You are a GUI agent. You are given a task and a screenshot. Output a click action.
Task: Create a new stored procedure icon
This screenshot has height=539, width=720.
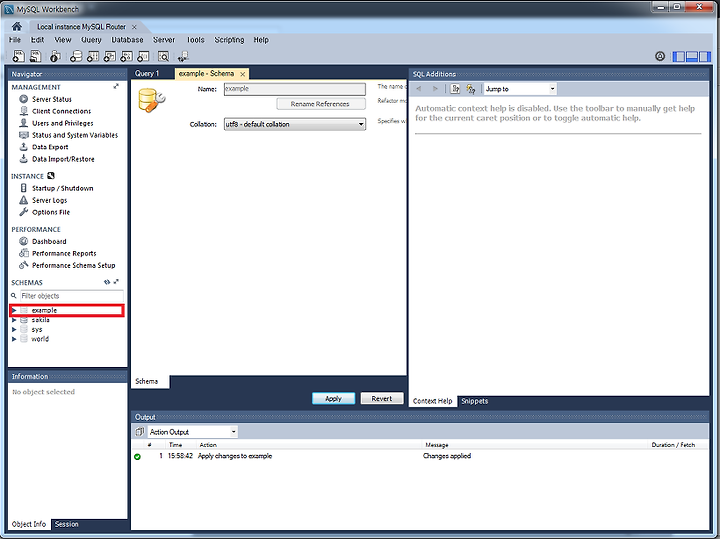click(126, 56)
